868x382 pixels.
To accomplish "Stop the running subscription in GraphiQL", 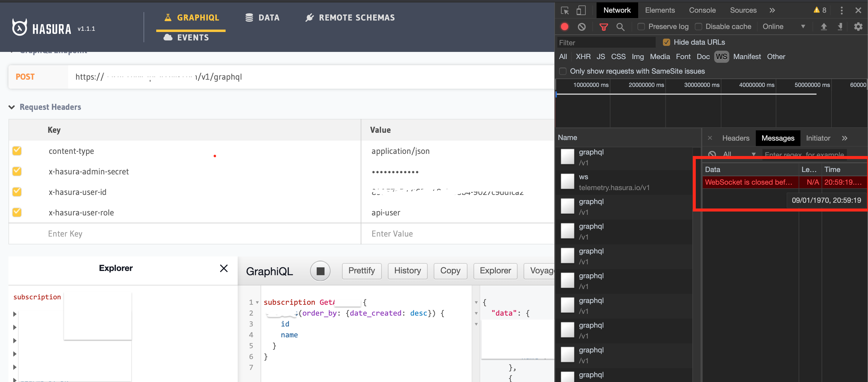I will [x=320, y=271].
